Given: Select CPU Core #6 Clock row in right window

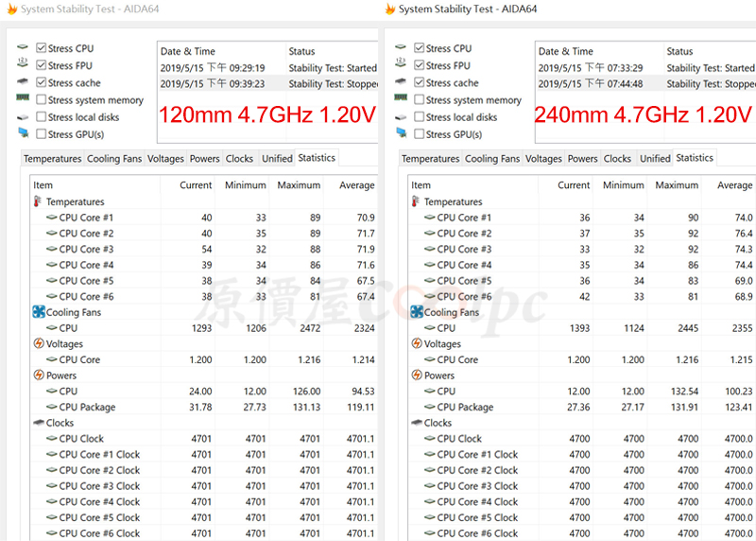Looking at the screenshot, I should click(x=581, y=533).
